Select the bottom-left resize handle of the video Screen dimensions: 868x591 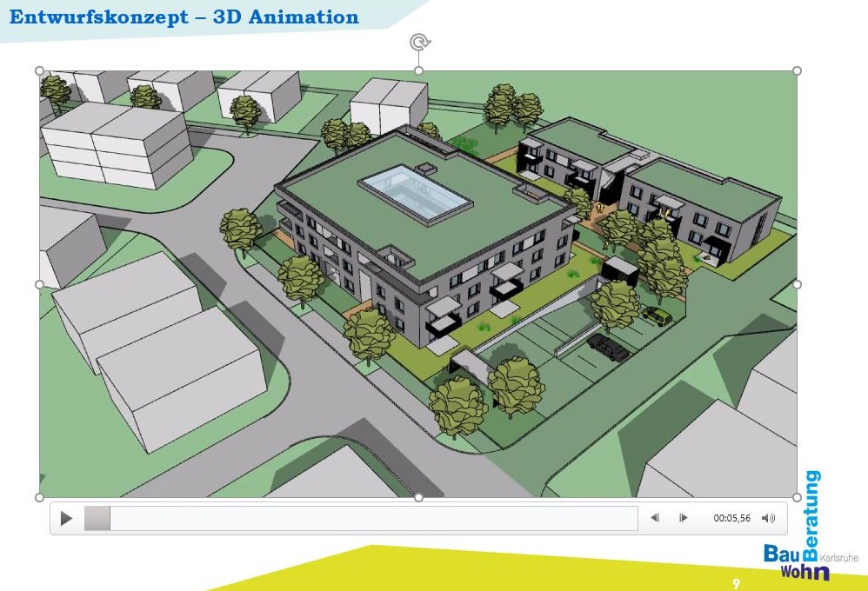[39, 497]
